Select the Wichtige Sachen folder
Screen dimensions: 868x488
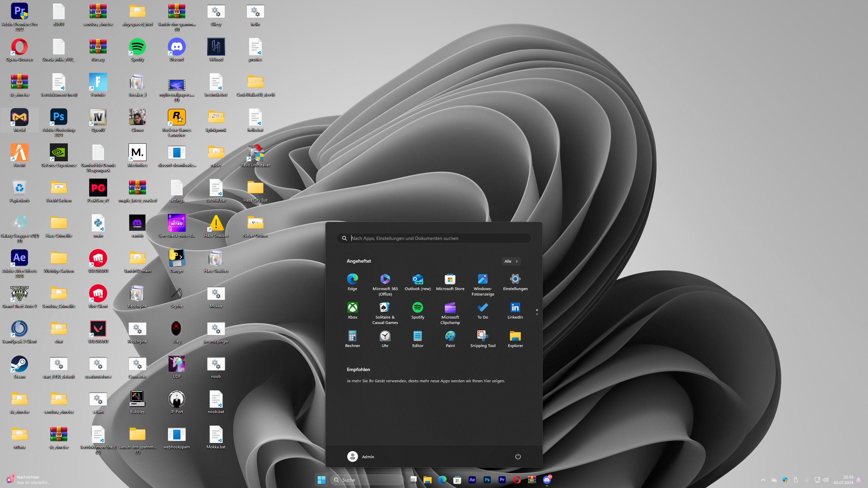point(59,261)
